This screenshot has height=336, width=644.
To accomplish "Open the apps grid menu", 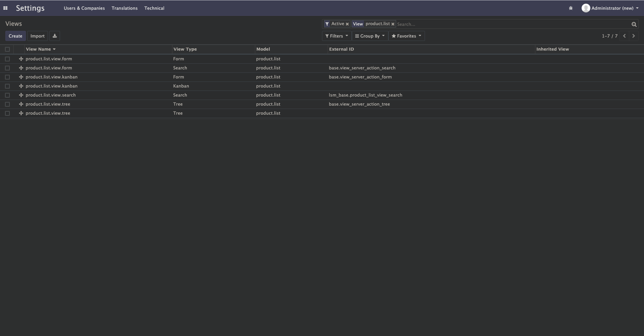I will click(x=5, y=8).
